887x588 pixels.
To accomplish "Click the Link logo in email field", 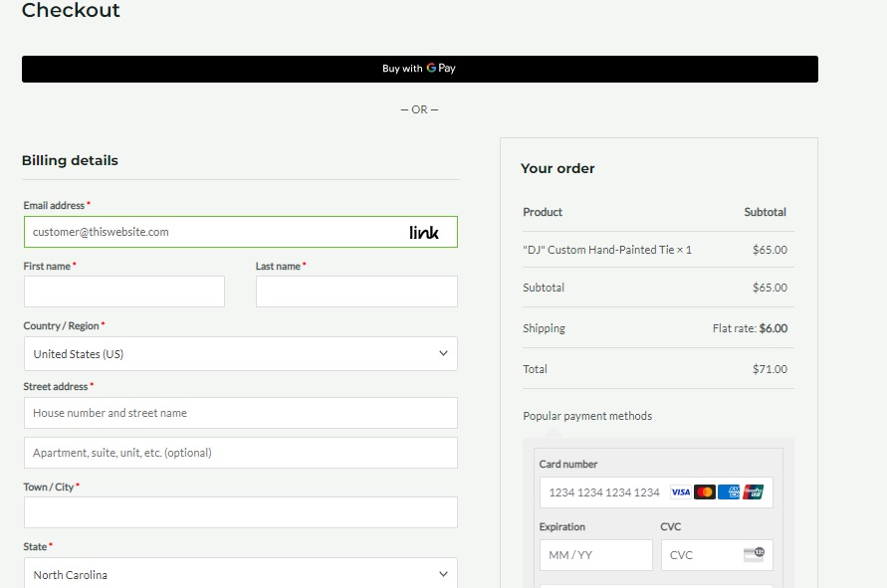I will click(x=424, y=232).
